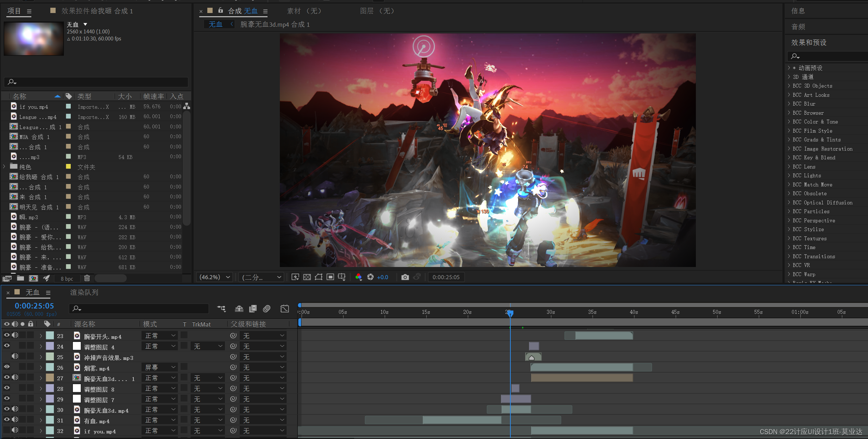This screenshot has width=868, height=439.
Task: Open the graph editor icon in timeline
Action: (x=284, y=308)
